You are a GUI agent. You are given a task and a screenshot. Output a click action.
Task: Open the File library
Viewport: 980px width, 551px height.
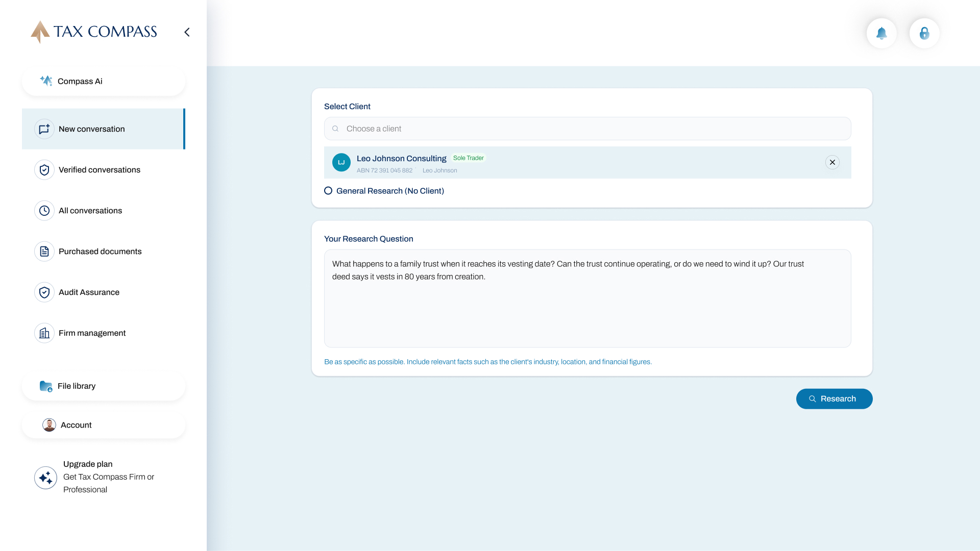point(104,386)
